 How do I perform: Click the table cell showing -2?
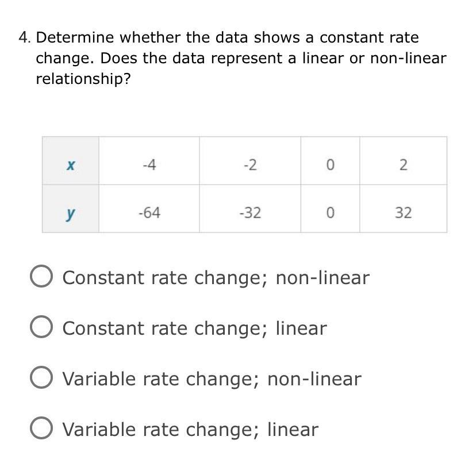[x=250, y=166]
